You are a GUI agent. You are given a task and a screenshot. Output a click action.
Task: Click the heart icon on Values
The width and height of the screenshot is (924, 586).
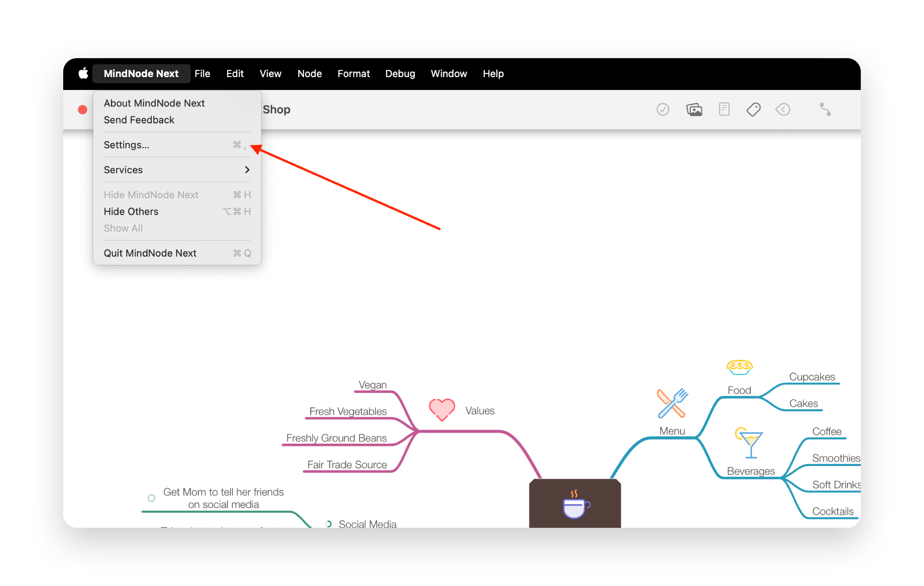(x=442, y=410)
